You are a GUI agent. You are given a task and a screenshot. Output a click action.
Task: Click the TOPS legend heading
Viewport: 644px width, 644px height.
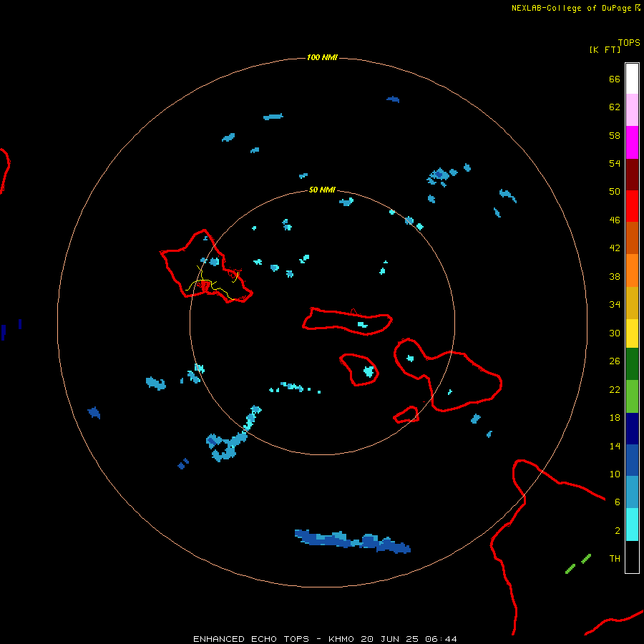(629, 42)
